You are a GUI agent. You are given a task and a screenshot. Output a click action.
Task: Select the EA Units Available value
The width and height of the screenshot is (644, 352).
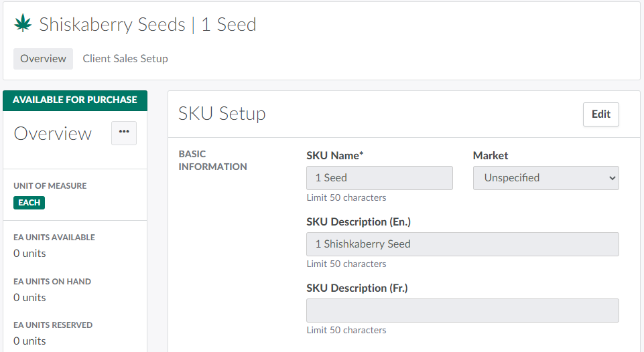coord(29,254)
